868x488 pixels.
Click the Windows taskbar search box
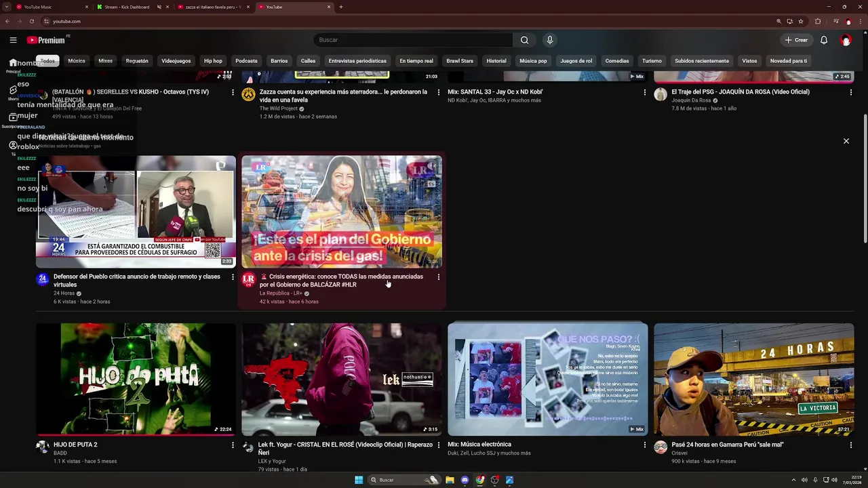(404, 480)
